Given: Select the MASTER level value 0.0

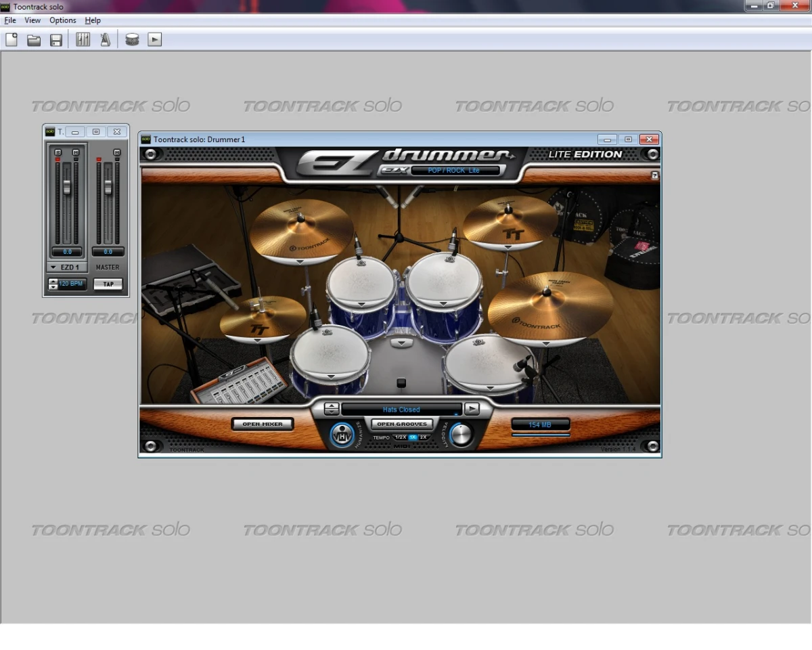Looking at the screenshot, I should (x=108, y=252).
